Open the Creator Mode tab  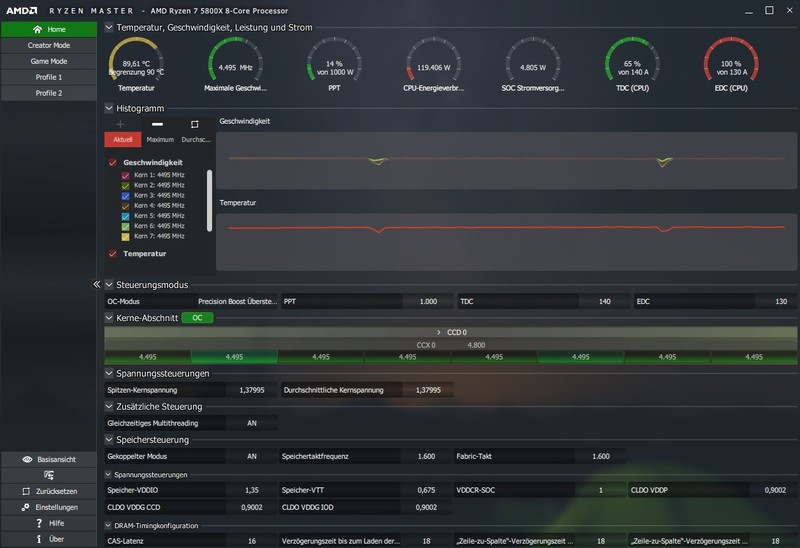tap(49, 45)
